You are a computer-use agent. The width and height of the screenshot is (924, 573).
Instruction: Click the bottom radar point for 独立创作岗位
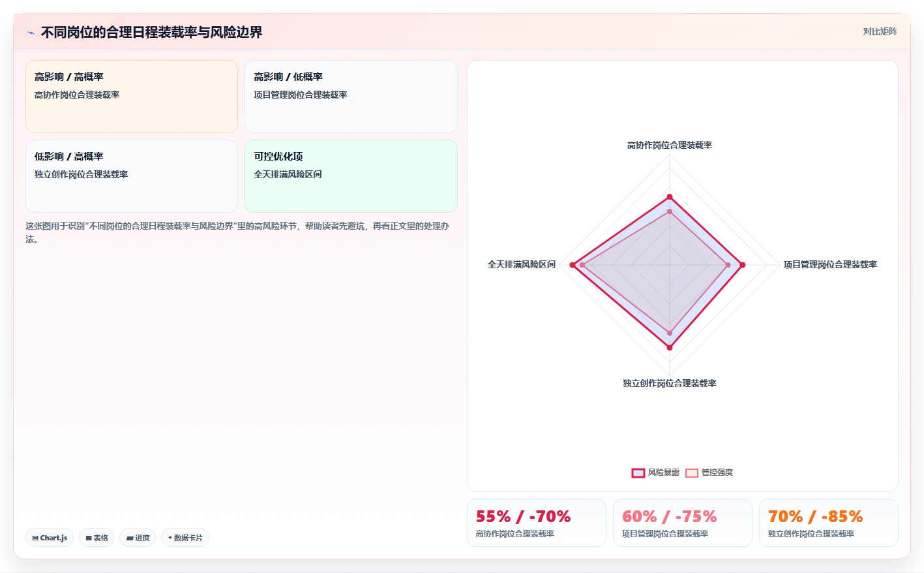[670, 347]
